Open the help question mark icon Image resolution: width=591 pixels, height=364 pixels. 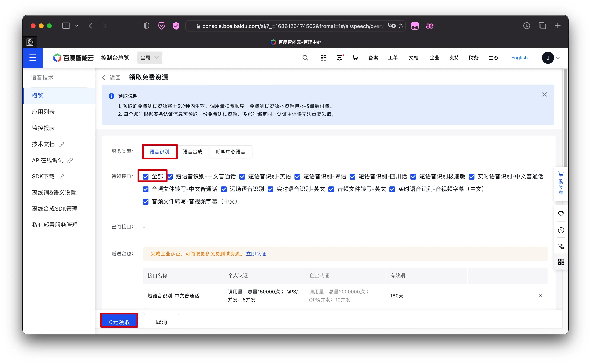[x=561, y=230]
